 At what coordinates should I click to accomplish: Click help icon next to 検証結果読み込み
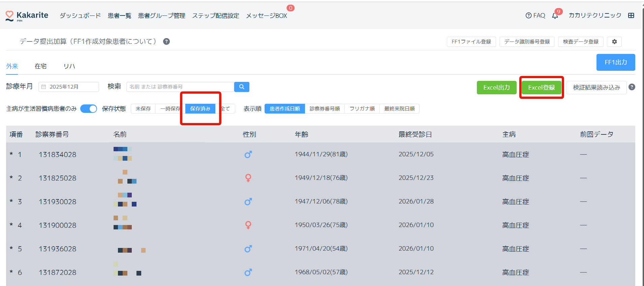tap(632, 87)
